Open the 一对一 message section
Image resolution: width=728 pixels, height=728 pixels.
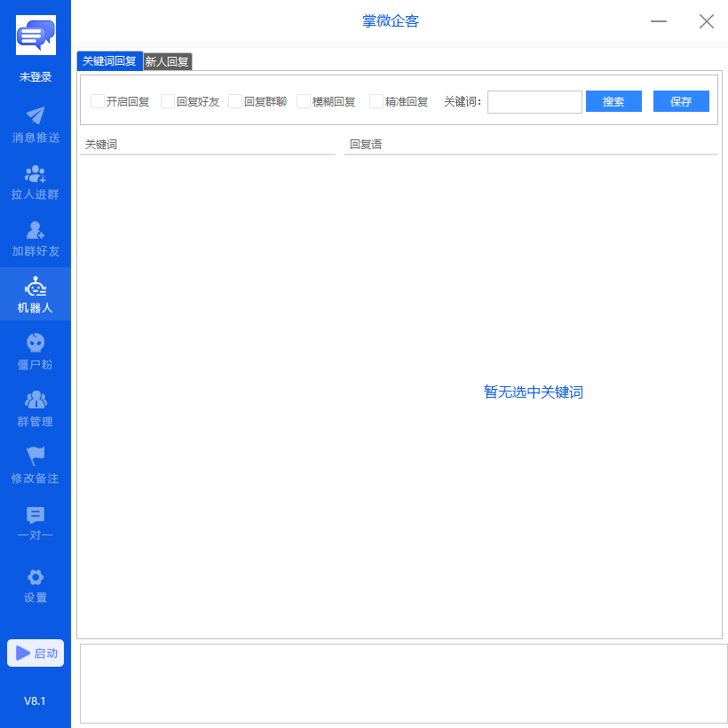(x=36, y=523)
